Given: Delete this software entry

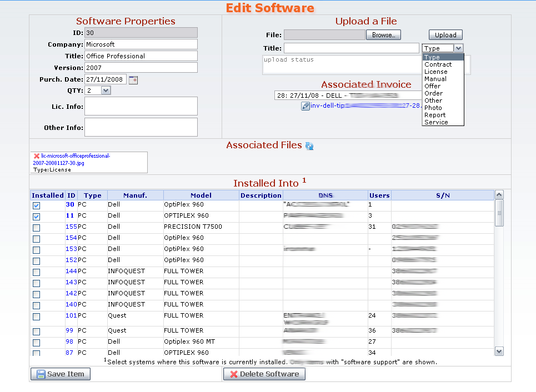Looking at the screenshot, I should tap(264, 374).
